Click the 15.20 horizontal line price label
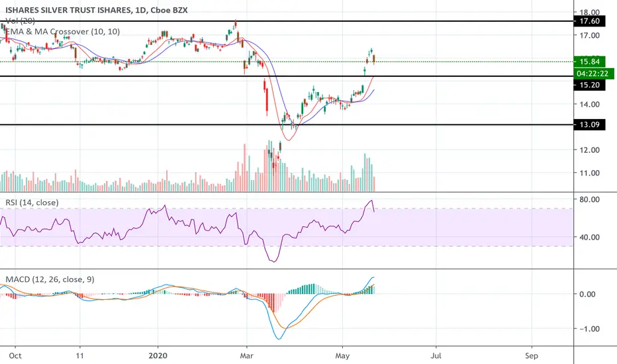Image resolution: width=617 pixels, height=364 pixels. click(x=589, y=85)
